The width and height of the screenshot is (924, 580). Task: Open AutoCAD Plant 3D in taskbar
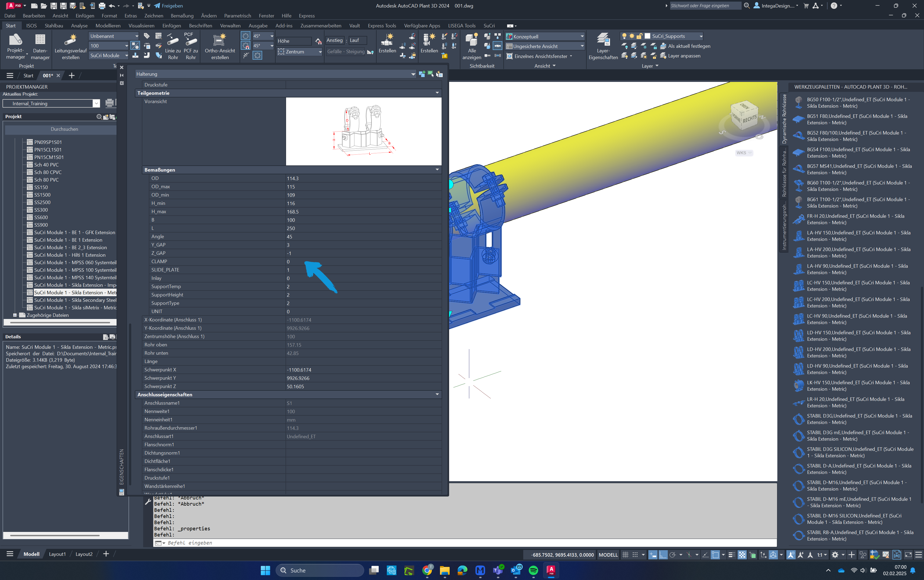551,570
